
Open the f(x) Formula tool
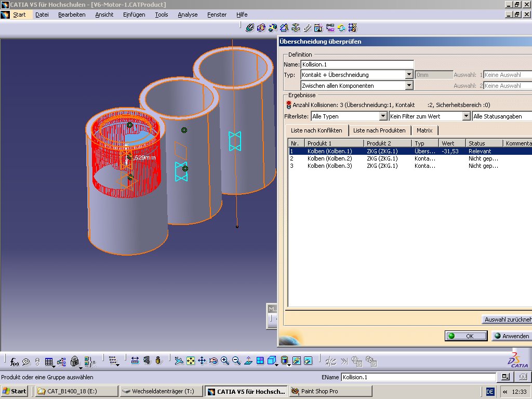click(x=14, y=362)
